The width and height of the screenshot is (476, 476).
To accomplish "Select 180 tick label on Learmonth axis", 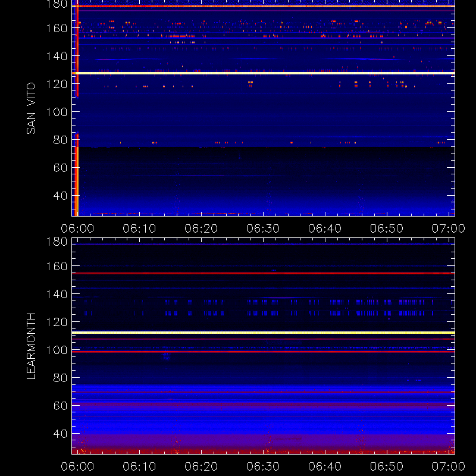I will point(57,242).
